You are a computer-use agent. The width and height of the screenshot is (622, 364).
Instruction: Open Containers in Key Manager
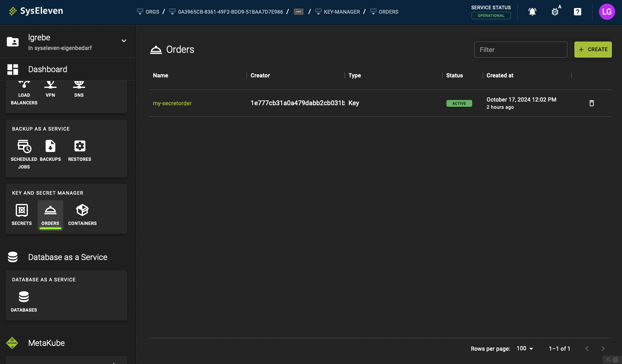pos(82,215)
